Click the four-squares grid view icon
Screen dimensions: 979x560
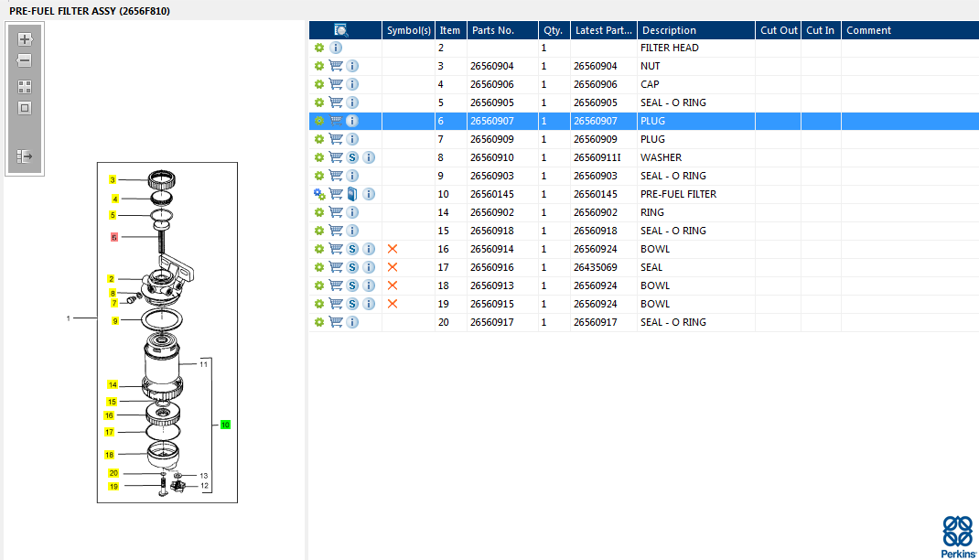25,87
